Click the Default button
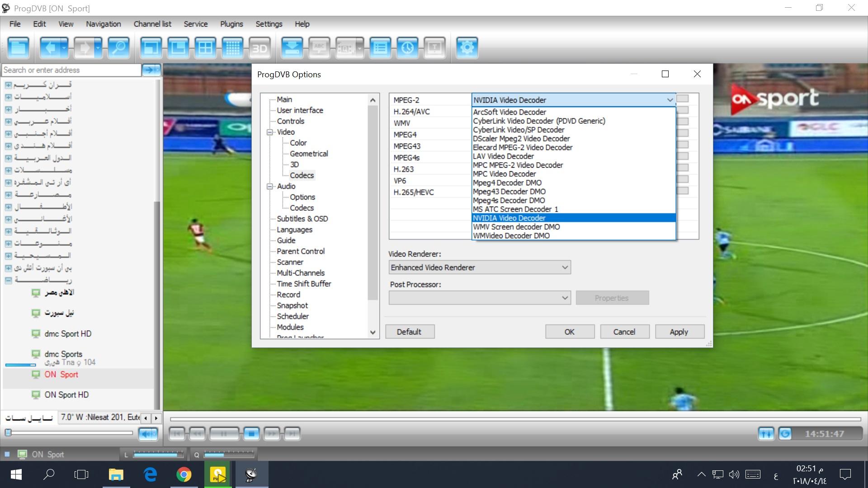The height and width of the screenshot is (488, 868). (x=410, y=332)
